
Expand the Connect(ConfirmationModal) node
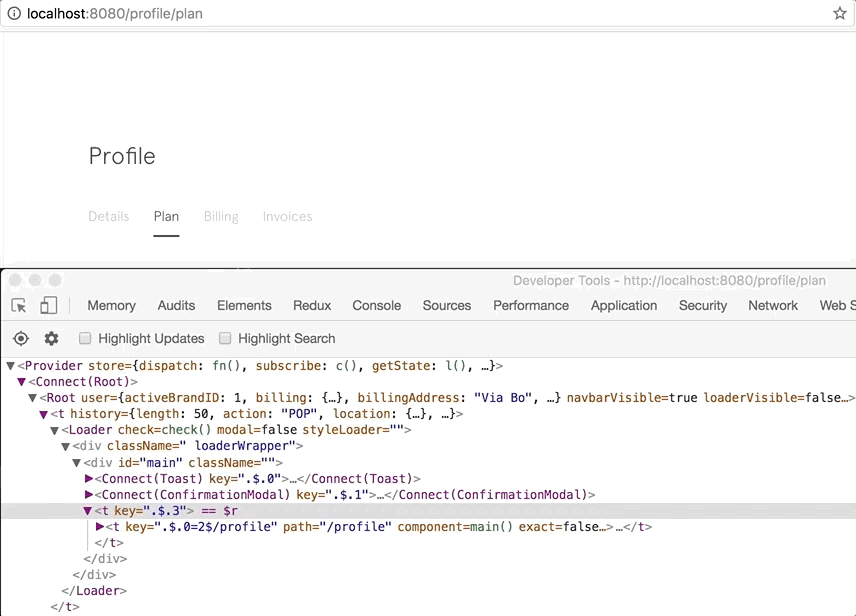[88, 494]
